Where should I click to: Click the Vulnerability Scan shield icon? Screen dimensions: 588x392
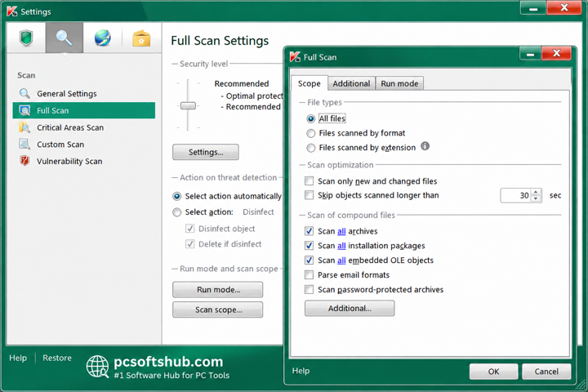[x=24, y=161]
